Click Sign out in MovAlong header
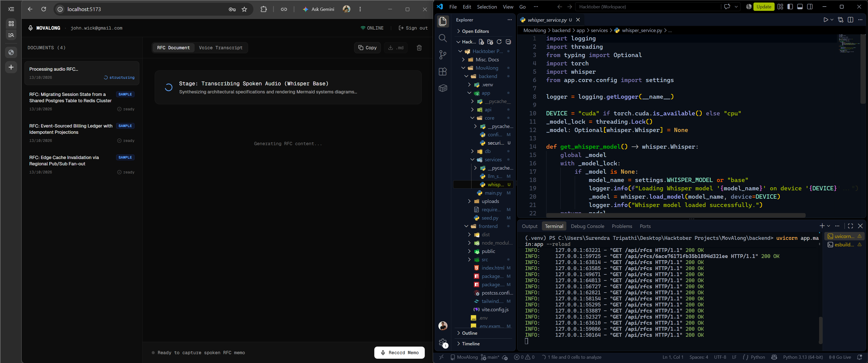The image size is (868, 363). click(x=413, y=28)
